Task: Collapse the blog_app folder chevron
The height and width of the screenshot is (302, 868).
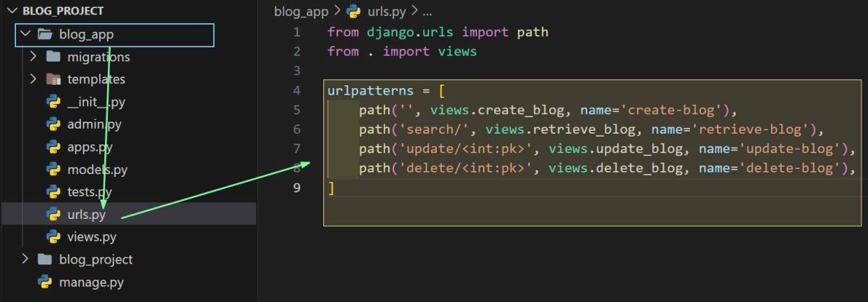Action: pos(25,34)
